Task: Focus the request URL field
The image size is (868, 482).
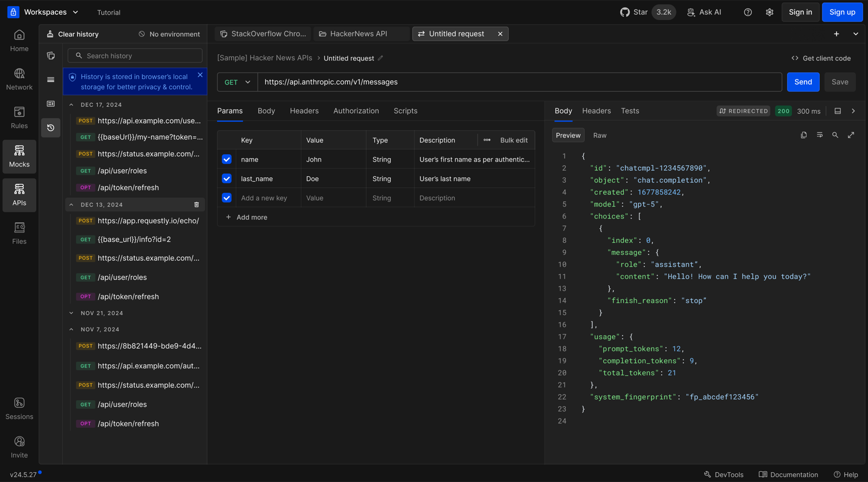Action: coord(520,82)
